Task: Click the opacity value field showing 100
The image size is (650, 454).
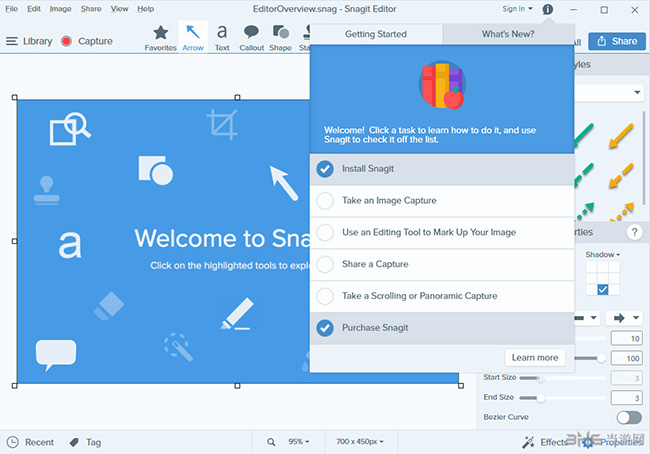Action: click(x=626, y=358)
